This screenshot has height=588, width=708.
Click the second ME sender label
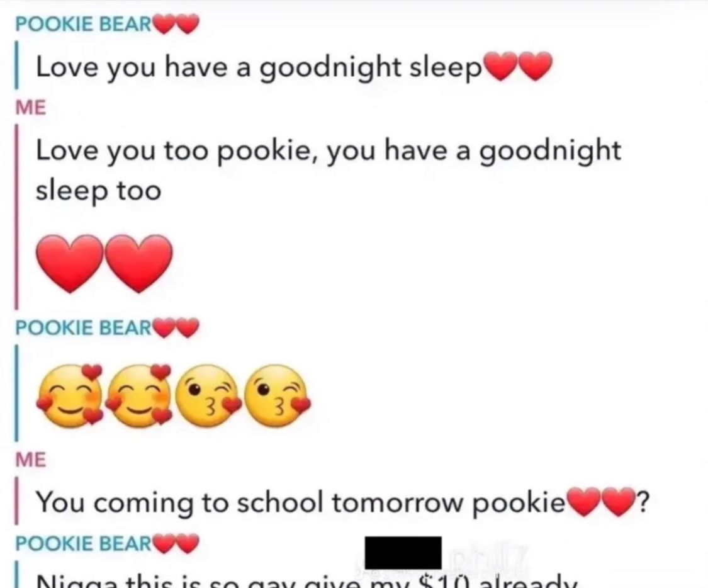(x=31, y=460)
